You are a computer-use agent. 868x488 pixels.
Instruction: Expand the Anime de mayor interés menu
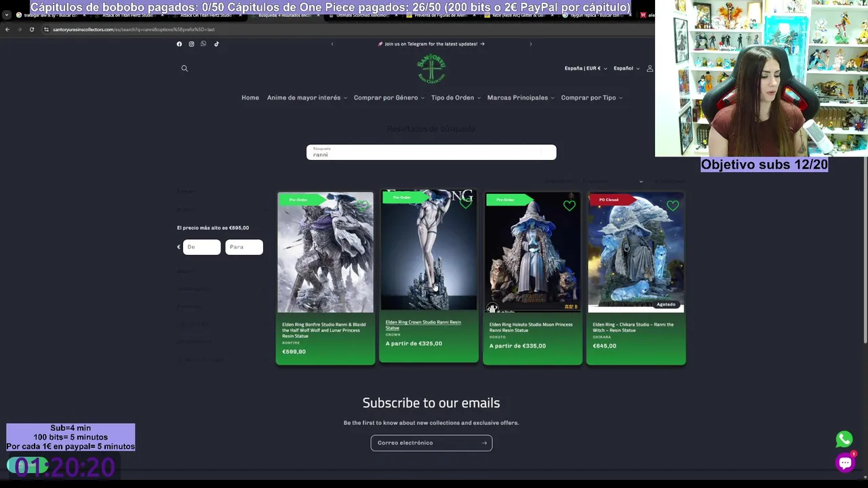[x=307, y=98]
